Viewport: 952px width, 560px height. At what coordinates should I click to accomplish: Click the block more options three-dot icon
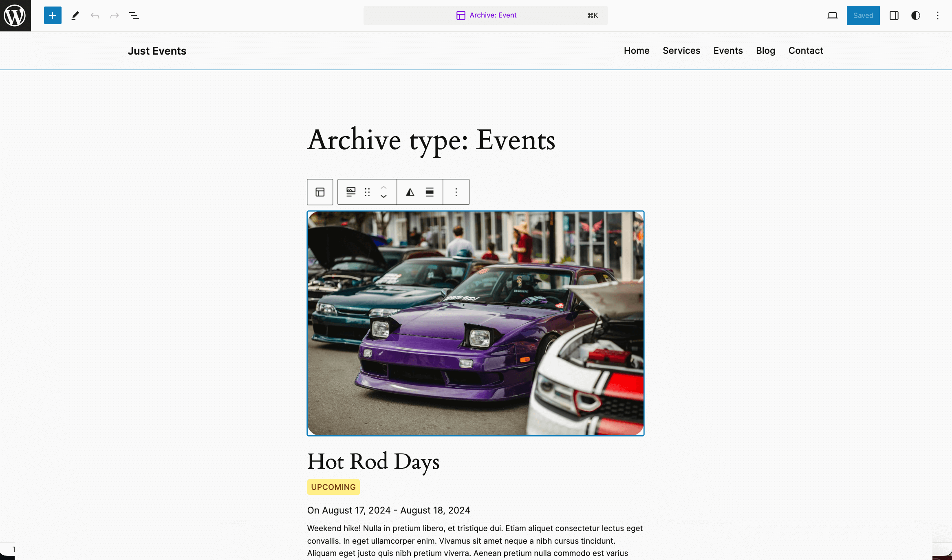tap(456, 192)
